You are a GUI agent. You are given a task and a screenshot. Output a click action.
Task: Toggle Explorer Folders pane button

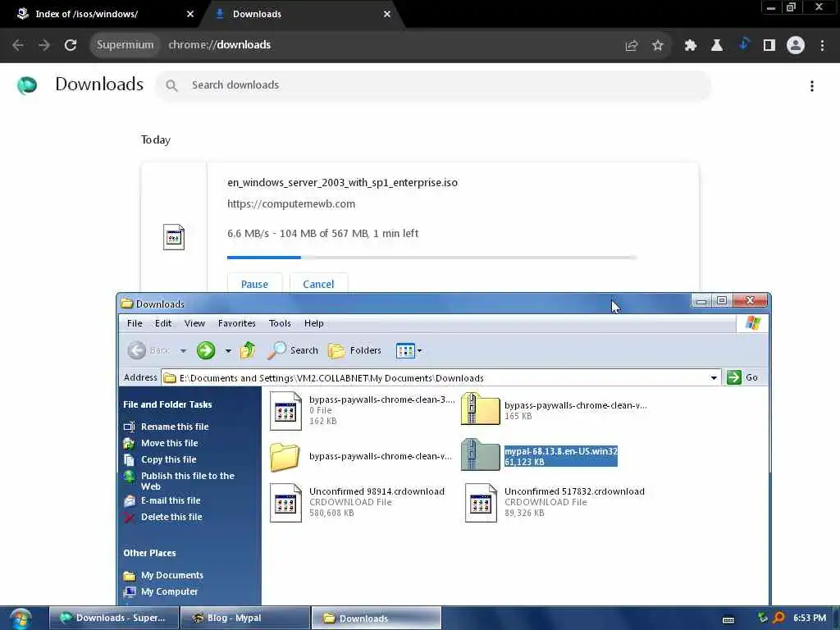click(x=354, y=350)
